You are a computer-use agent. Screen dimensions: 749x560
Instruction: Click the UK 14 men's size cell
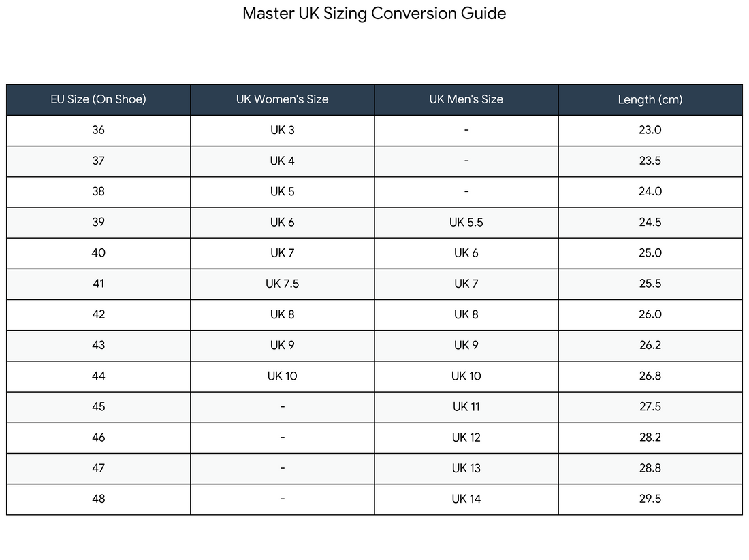tap(466, 499)
